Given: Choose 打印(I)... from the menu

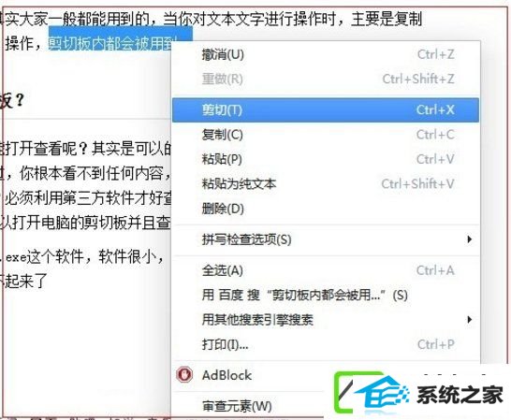Looking at the screenshot, I should [x=326, y=344].
